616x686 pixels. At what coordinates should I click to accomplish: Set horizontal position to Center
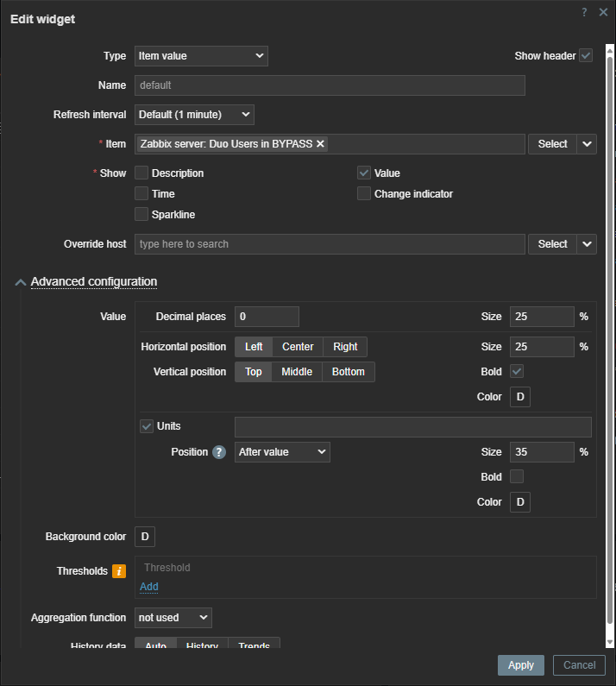click(298, 347)
